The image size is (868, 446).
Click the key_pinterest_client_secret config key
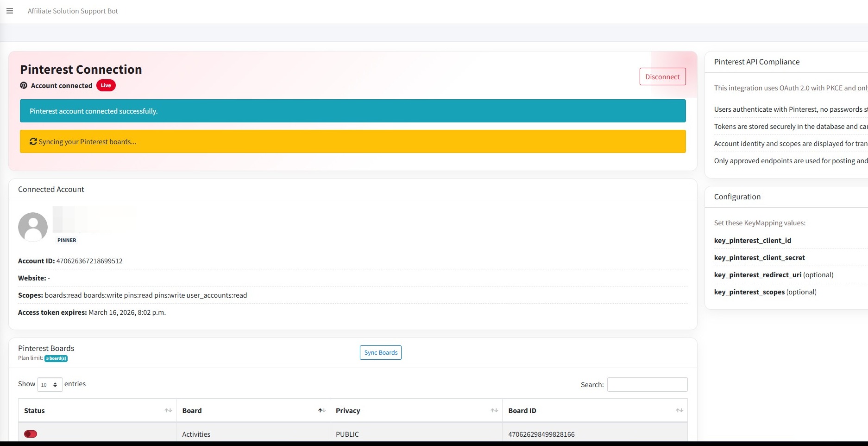(760, 258)
